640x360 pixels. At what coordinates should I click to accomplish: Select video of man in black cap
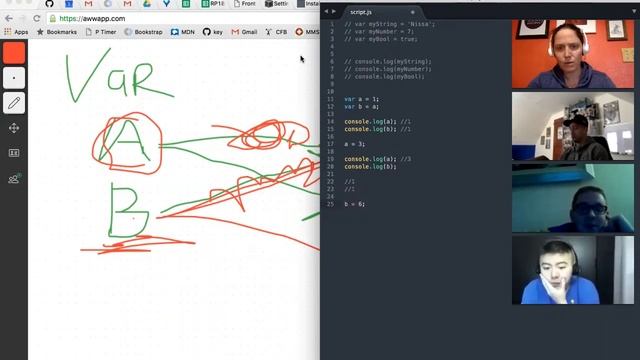[x=573, y=126]
